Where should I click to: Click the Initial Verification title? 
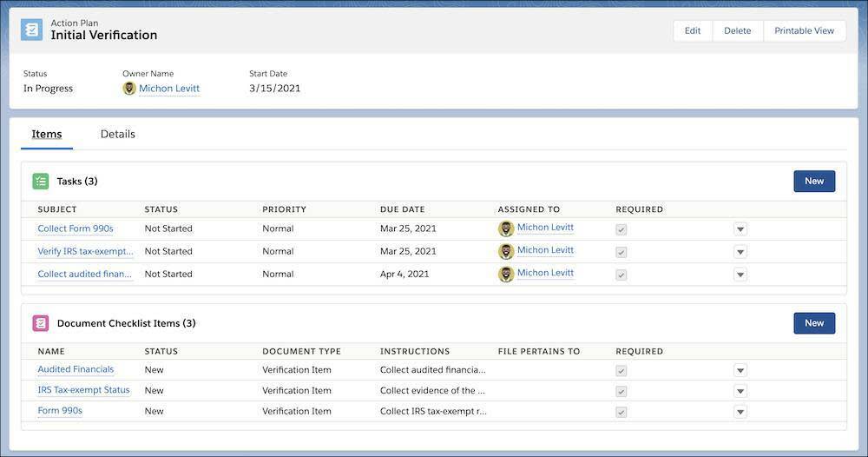tap(104, 35)
